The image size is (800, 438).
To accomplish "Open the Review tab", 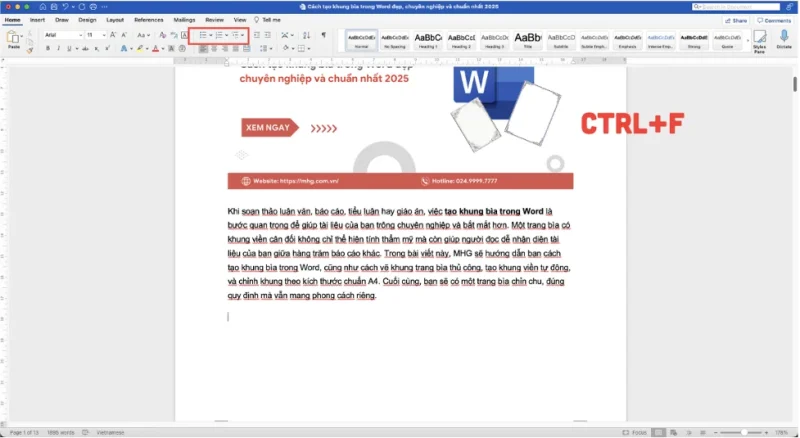I will click(214, 20).
